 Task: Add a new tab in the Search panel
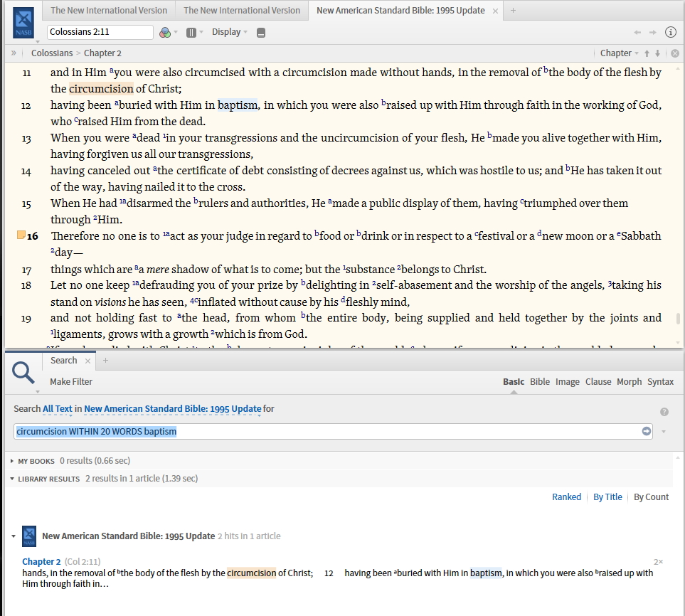point(105,361)
